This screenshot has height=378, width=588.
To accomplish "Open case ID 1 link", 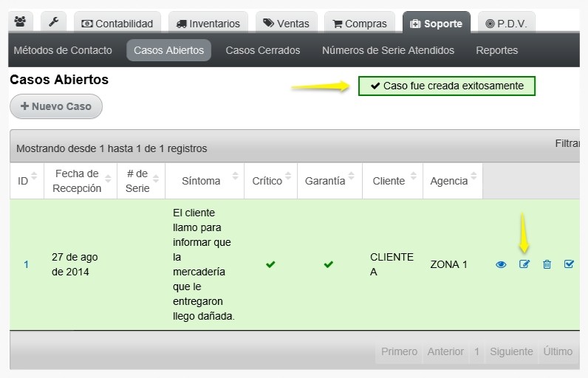I will (x=27, y=264).
